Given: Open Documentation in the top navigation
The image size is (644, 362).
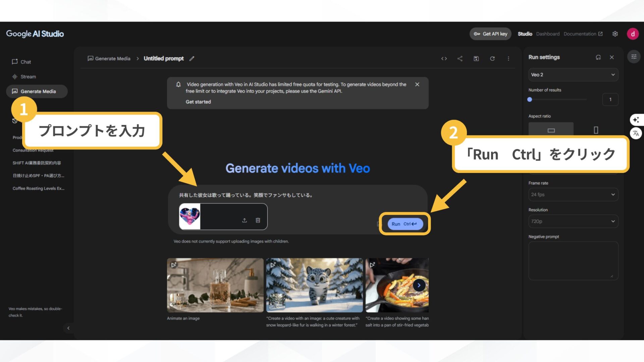Looking at the screenshot, I should pyautogui.click(x=580, y=34).
